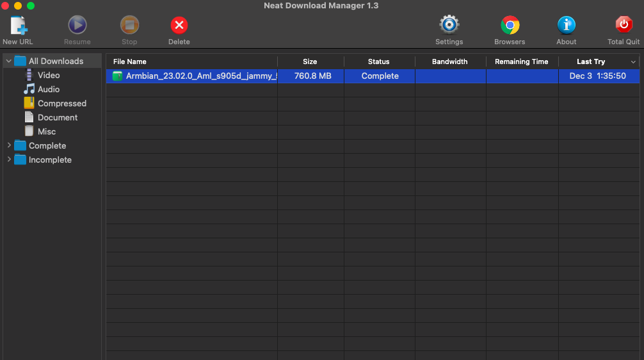This screenshot has height=360, width=644.
Task: Maximize window with the green button
Action: click(x=30, y=6)
